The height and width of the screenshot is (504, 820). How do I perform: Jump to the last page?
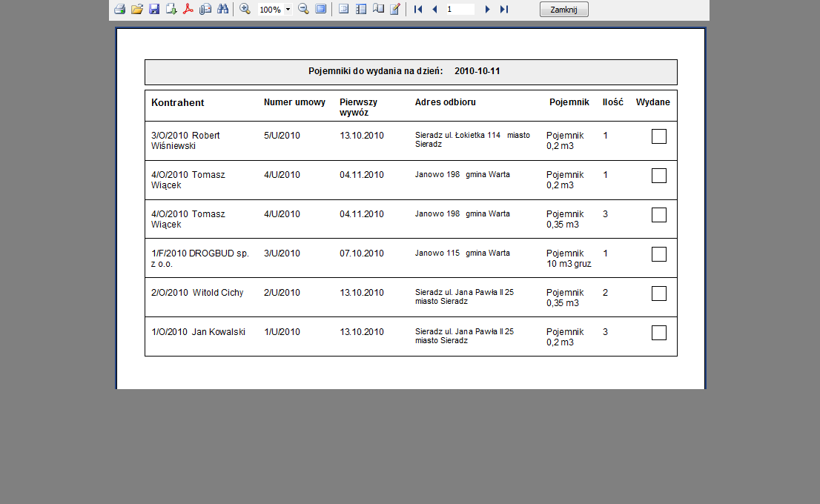click(504, 10)
